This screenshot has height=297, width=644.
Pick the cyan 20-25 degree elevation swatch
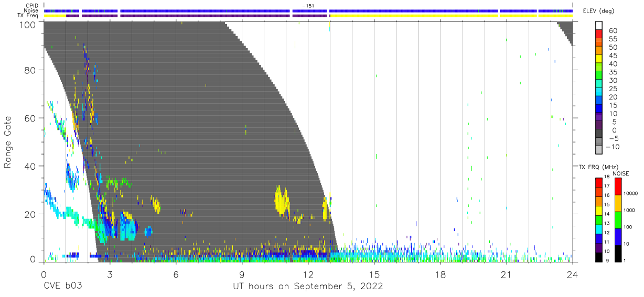[599, 93]
